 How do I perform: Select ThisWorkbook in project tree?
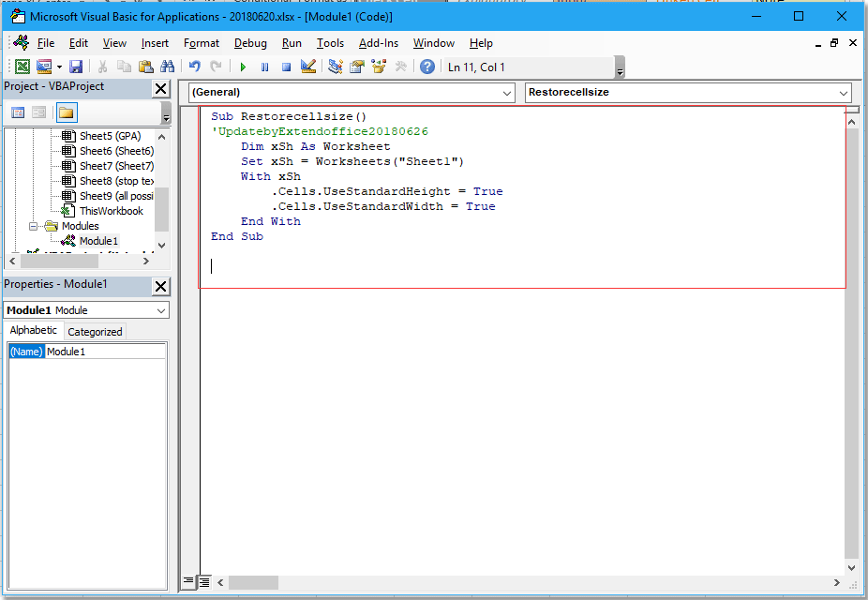tap(111, 211)
